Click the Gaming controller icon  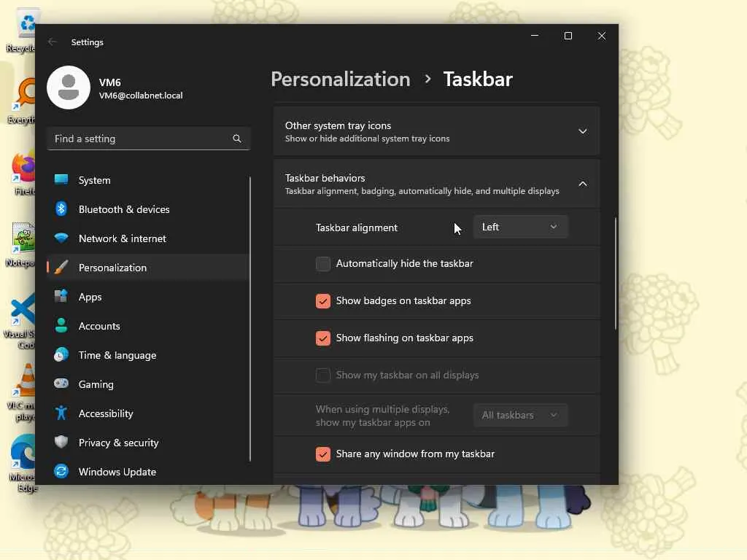click(x=61, y=384)
